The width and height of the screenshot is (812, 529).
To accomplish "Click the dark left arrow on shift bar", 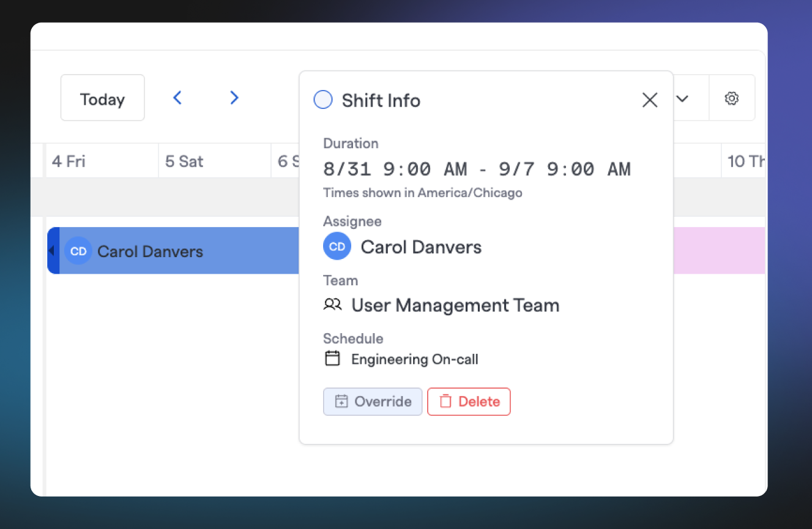I will [53, 250].
